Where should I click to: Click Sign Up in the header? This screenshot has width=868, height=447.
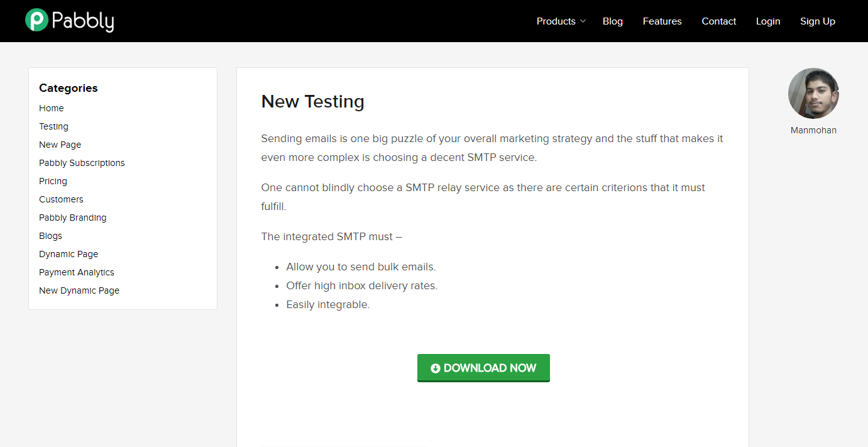point(817,21)
